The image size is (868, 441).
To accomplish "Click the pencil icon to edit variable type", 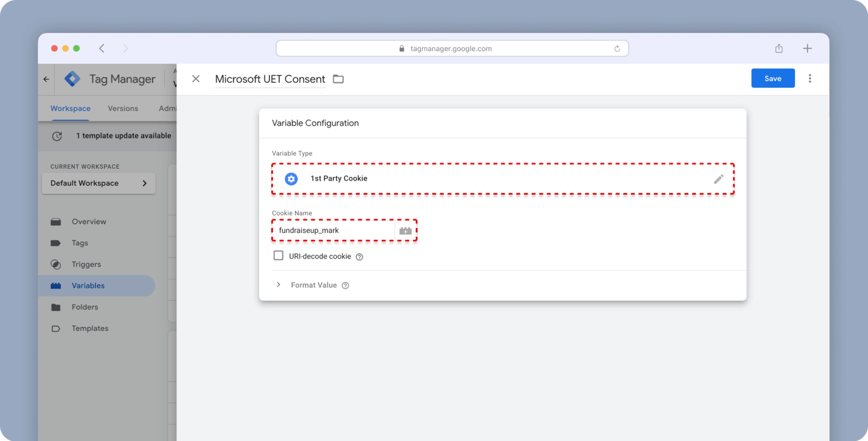I will coord(718,179).
